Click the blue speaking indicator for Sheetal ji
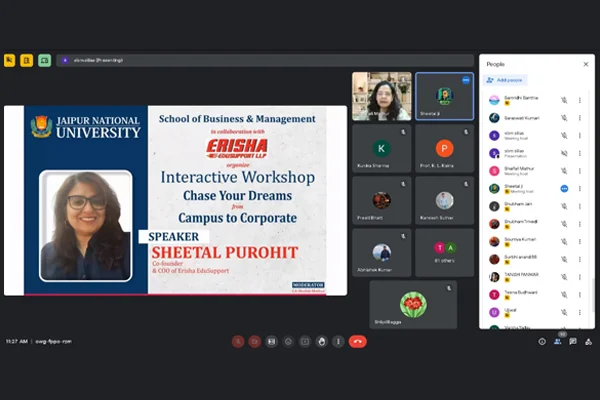This screenshot has height=400, width=600. pyautogui.click(x=564, y=189)
